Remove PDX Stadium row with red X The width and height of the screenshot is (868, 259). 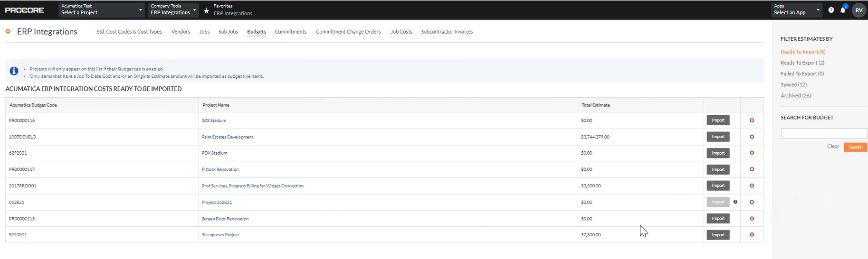tap(752, 153)
